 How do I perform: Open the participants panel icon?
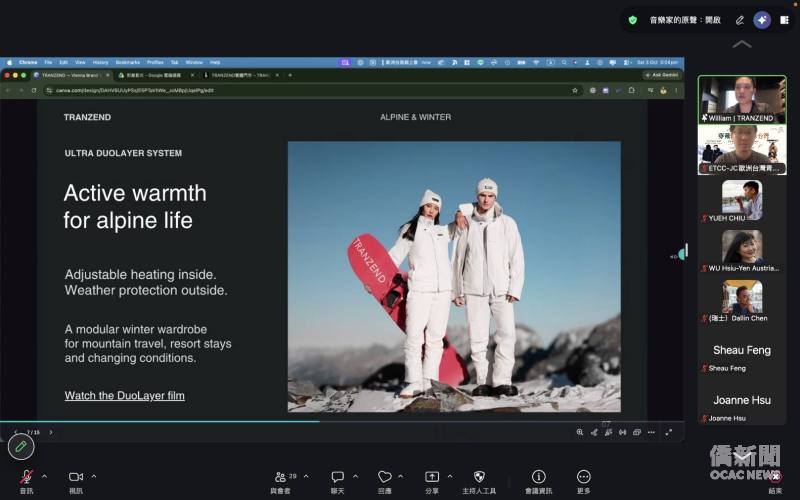pos(281,477)
